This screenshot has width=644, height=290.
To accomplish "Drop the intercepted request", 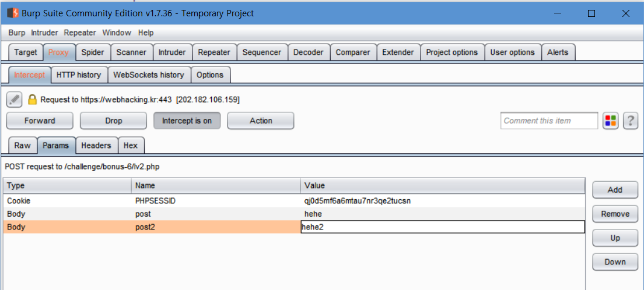I will [x=113, y=121].
